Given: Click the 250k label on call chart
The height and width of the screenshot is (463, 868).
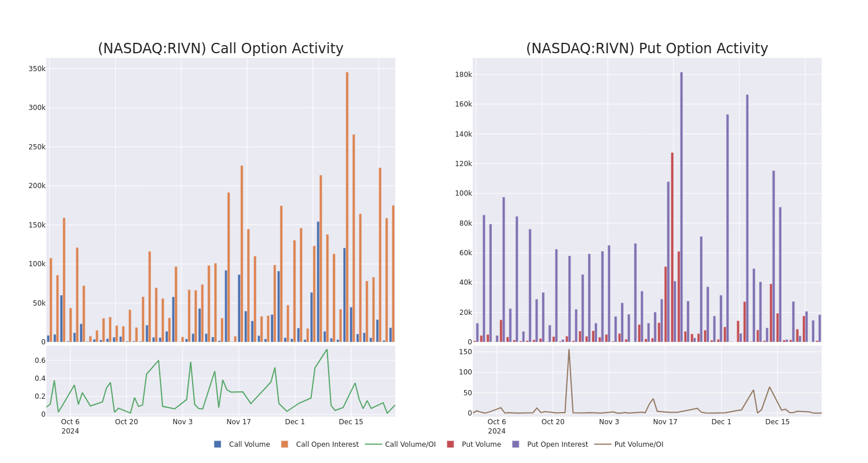Looking at the screenshot, I should 36,147.
